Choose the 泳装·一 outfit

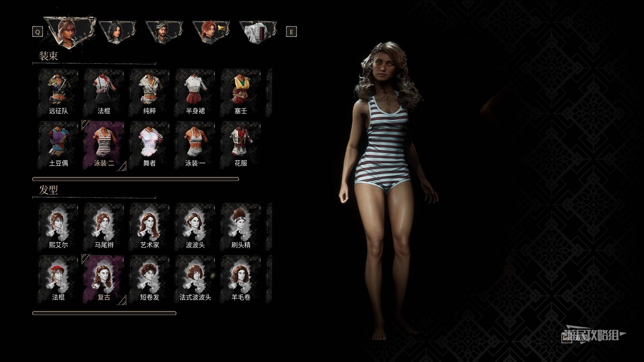coord(195,145)
